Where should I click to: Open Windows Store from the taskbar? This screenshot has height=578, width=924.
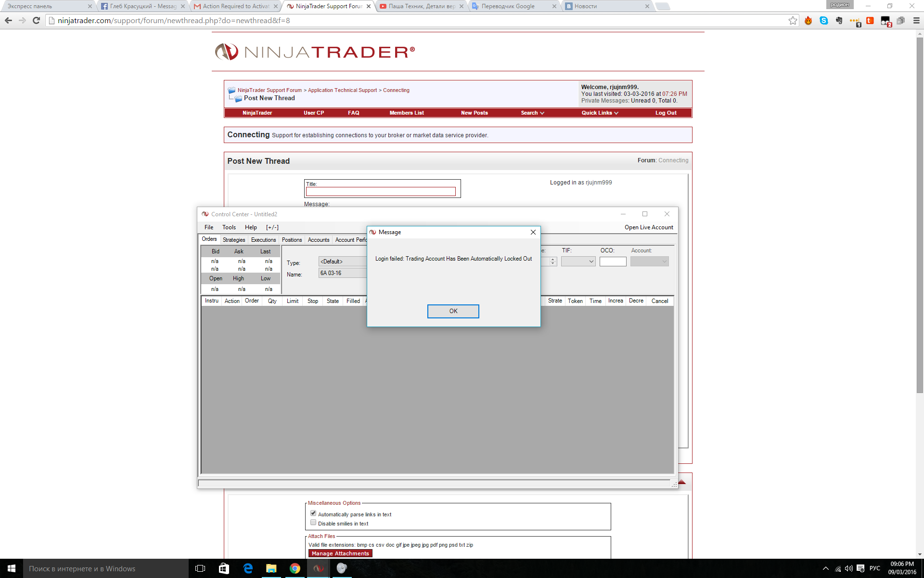[224, 568]
